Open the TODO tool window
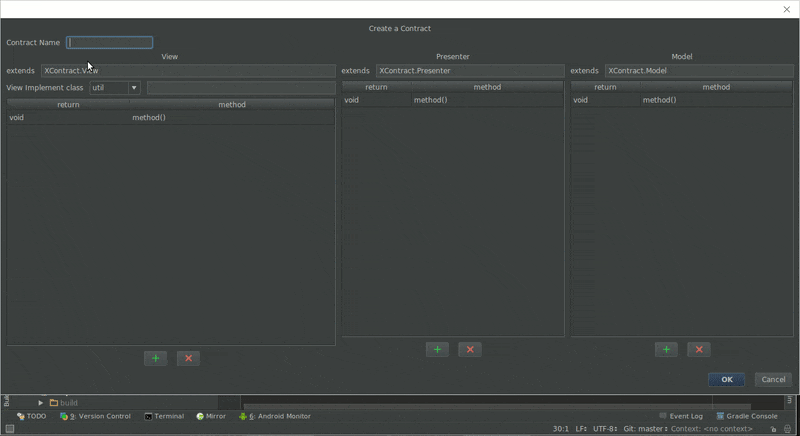800x436 pixels. point(32,416)
